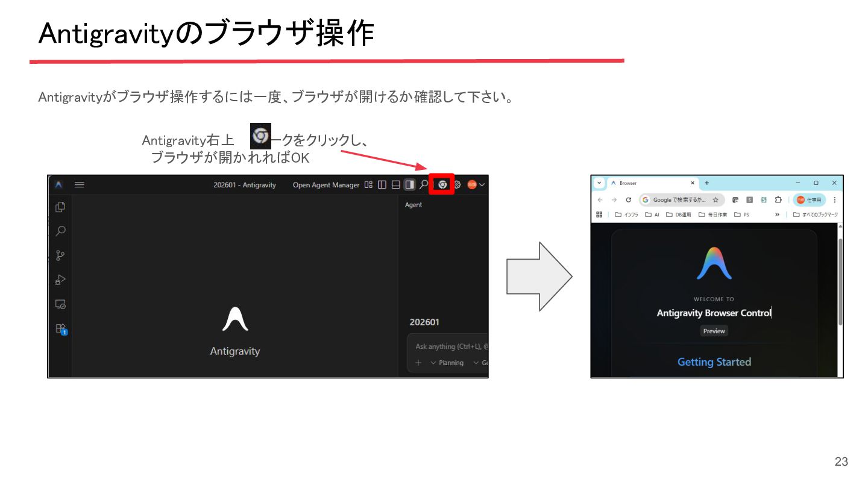
Task: Bookmark the page with the star icon
Action: 715,200
